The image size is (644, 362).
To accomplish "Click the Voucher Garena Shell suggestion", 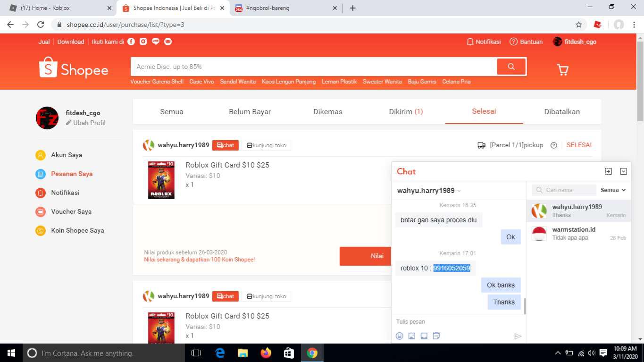I will point(157,82).
